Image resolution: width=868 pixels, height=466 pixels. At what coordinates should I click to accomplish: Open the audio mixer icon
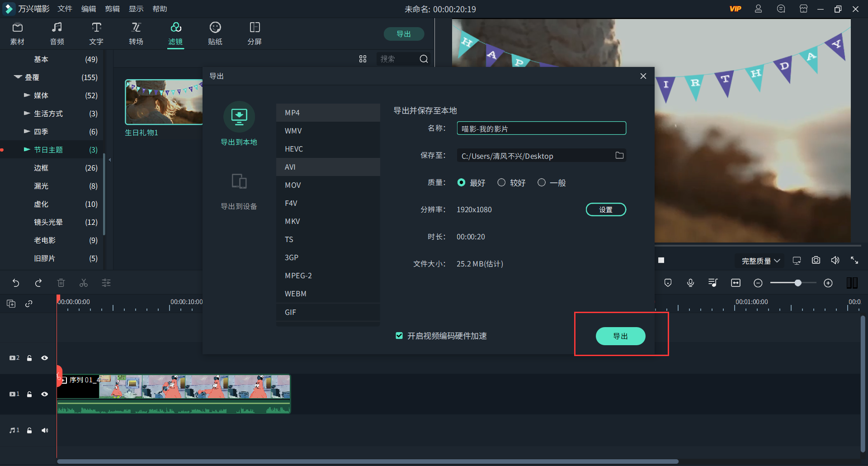tap(712, 283)
